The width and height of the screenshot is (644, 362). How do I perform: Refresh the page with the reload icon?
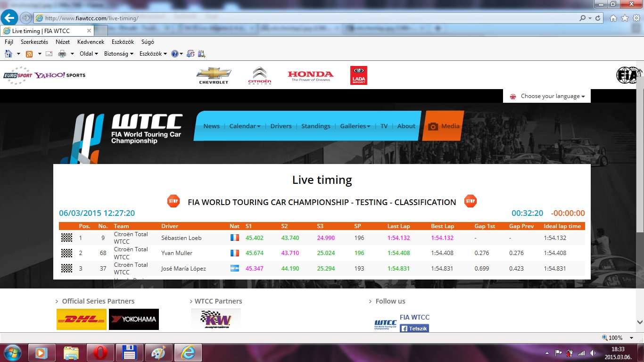pos(598,18)
